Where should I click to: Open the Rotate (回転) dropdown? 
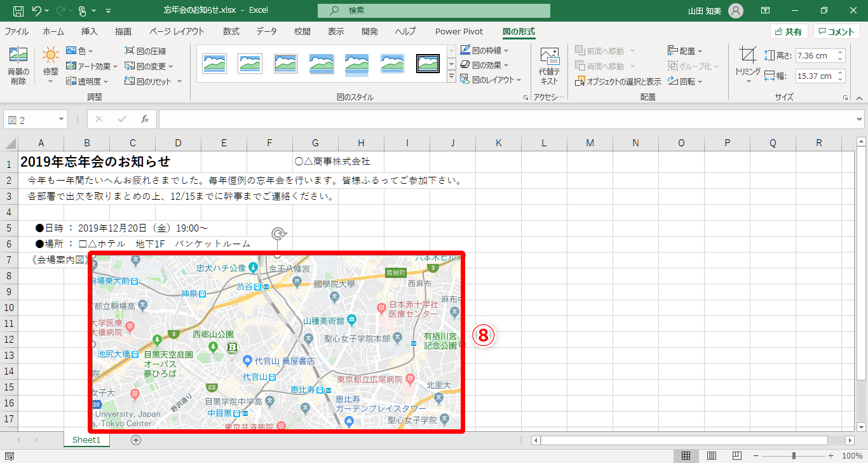point(682,81)
